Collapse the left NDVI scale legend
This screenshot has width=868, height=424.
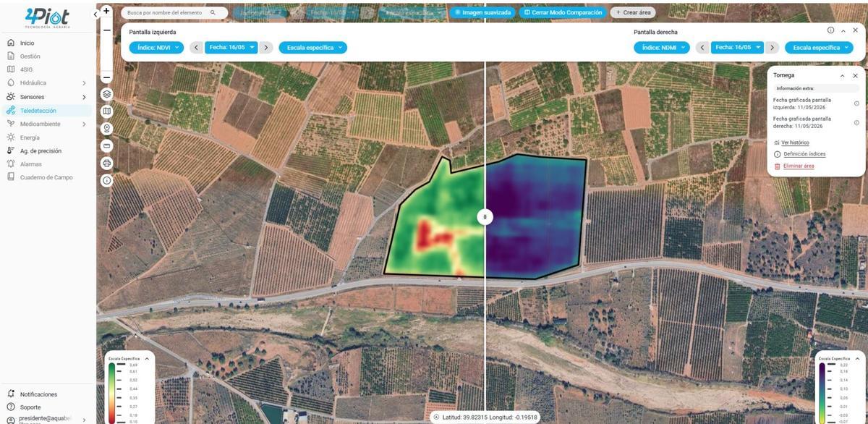pyautogui.click(x=147, y=358)
